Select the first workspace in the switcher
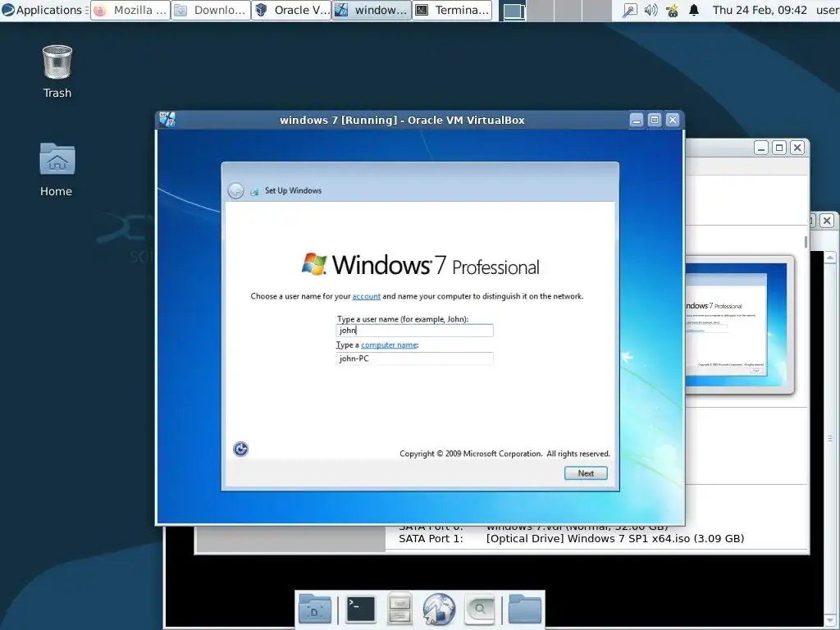The height and width of the screenshot is (630, 840). coord(512,11)
